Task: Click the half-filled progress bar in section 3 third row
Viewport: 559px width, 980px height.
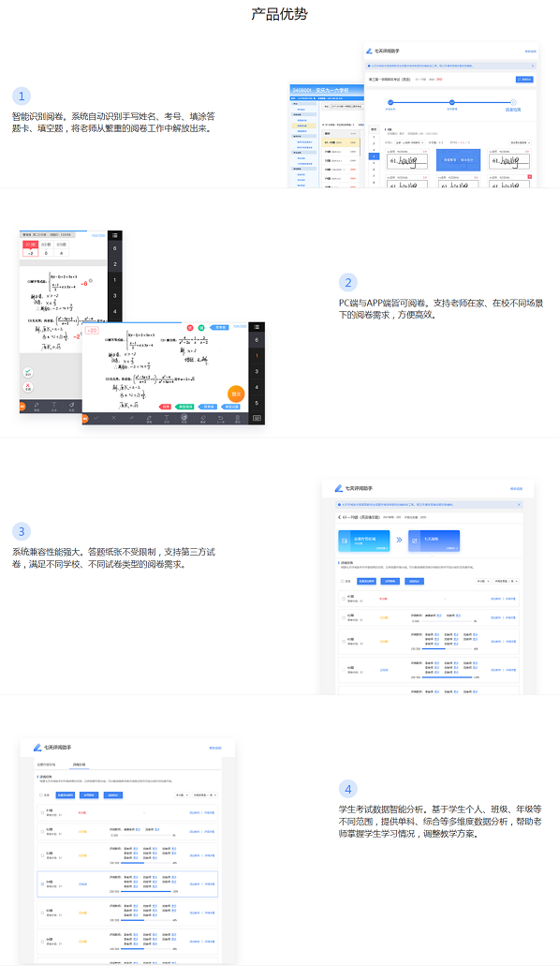Action: 448,648
